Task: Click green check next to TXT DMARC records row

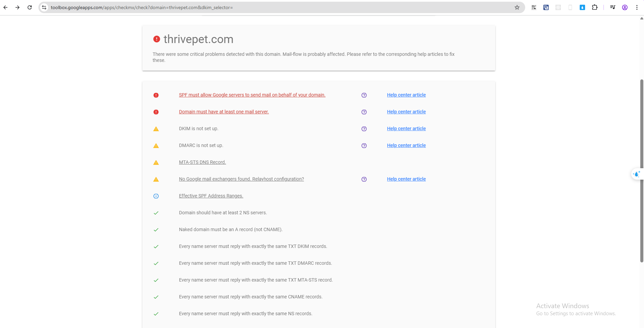Action: (156, 263)
